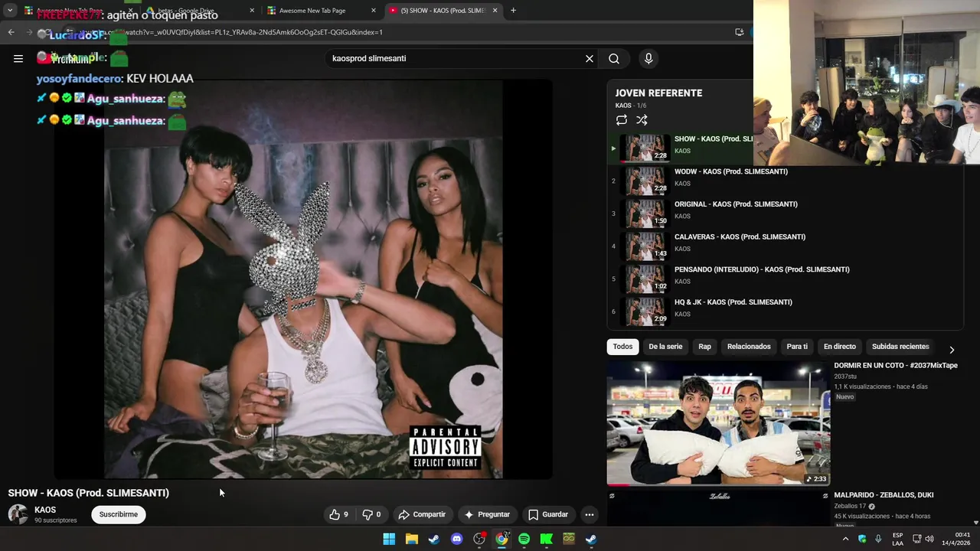The height and width of the screenshot is (551, 980).
Task: Dislike the video with thumbs down
Action: [371, 514]
